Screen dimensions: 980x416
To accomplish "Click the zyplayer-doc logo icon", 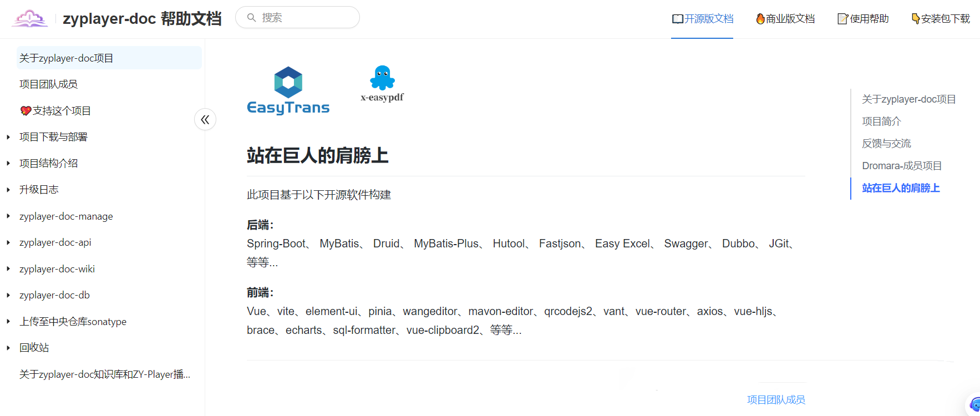I will coord(30,19).
